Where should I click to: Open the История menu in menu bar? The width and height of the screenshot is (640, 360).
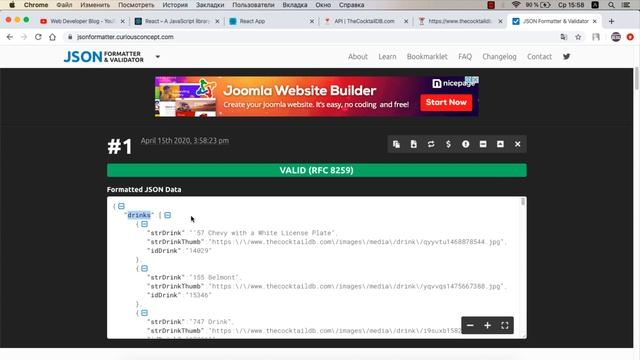coord(175,5)
